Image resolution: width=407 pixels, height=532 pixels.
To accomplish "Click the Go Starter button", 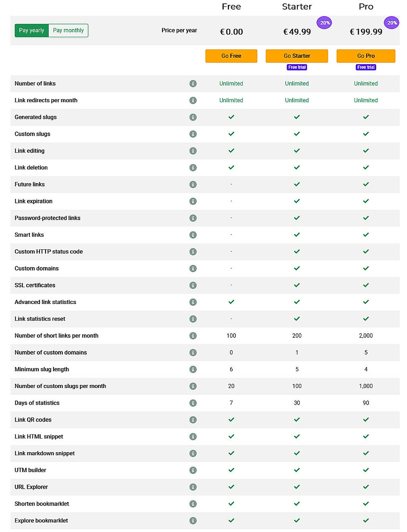I will (297, 56).
